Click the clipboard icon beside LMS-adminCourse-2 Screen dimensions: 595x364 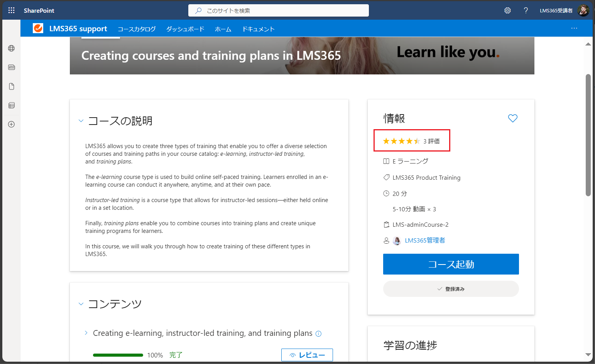coord(386,224)
